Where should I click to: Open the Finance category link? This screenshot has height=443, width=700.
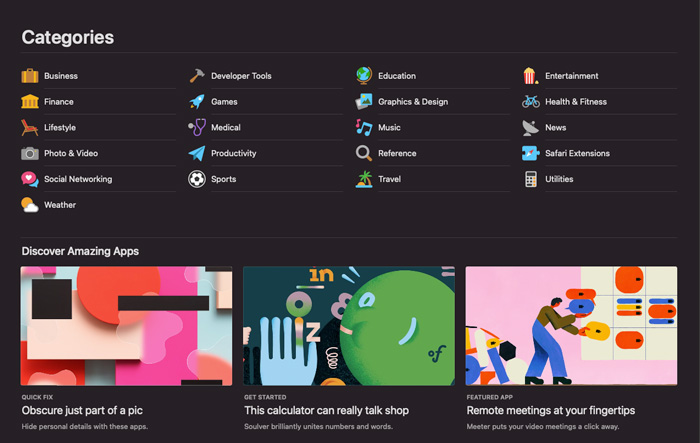pyautogui.click(x=58, y=102)
